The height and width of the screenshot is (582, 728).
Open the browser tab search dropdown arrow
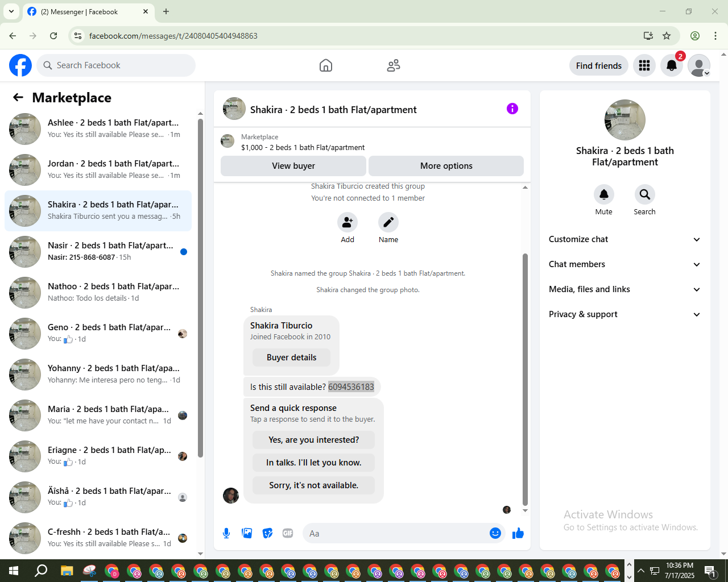[x=11, y=11]
